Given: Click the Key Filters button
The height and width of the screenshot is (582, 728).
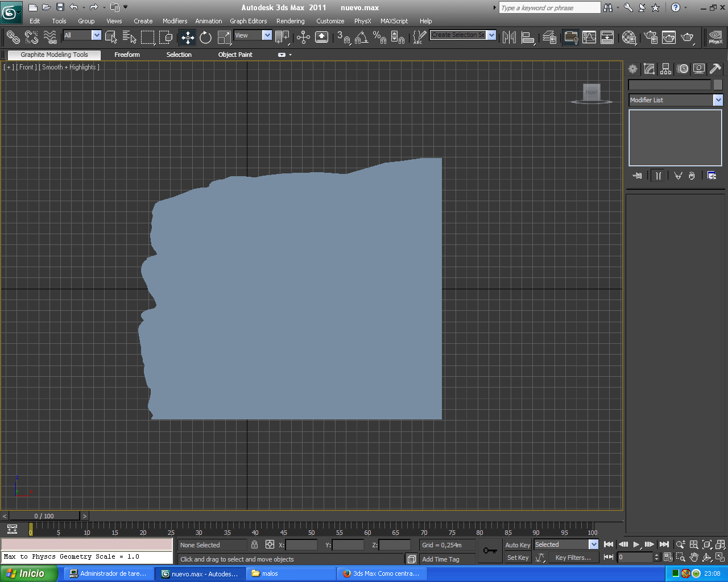Looking at the screenshot, I should (573, 558).
